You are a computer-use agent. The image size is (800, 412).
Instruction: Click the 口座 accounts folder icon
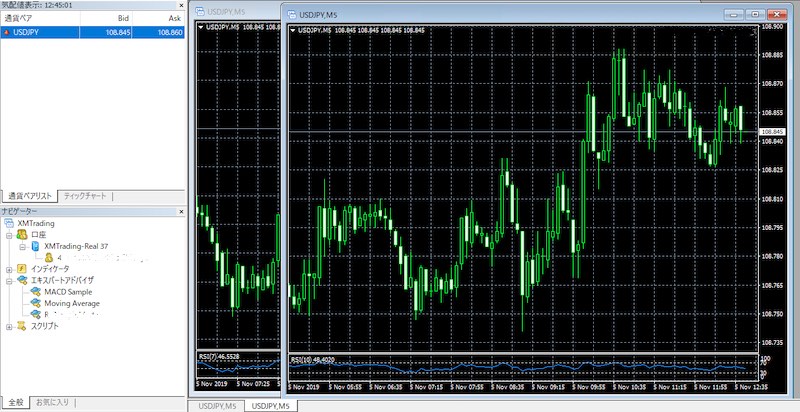click(x=21, y=234)
